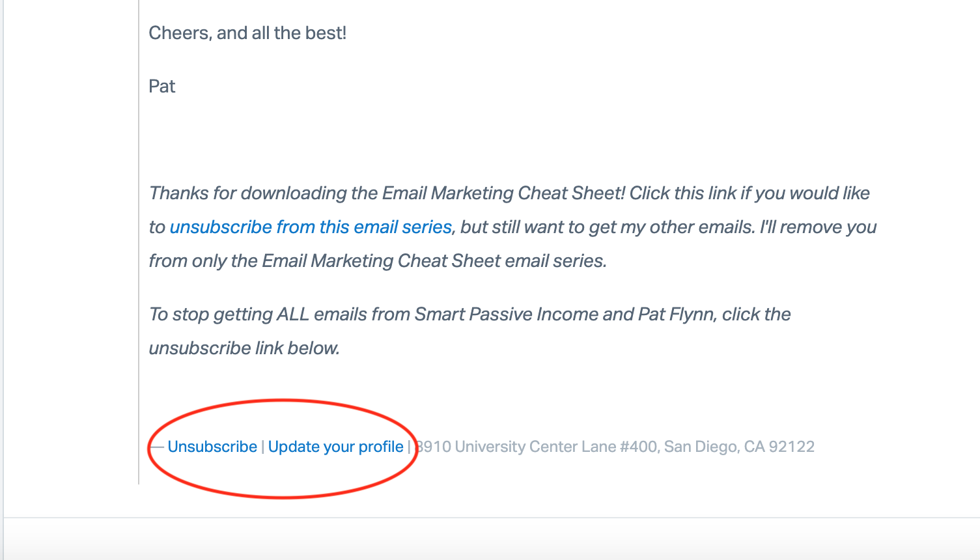Click the "unsubscribe link below." text

tap(244, 348)
